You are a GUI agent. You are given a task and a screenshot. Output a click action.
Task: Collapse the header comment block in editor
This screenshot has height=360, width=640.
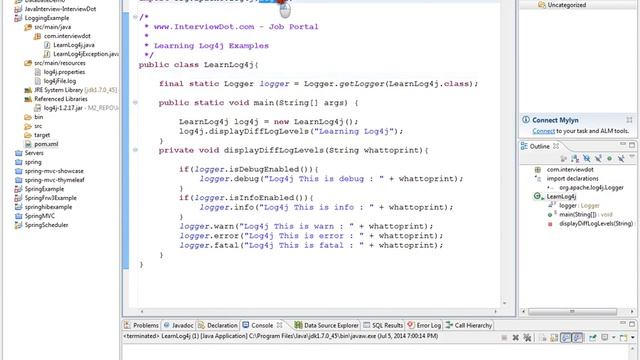[135, 17]
